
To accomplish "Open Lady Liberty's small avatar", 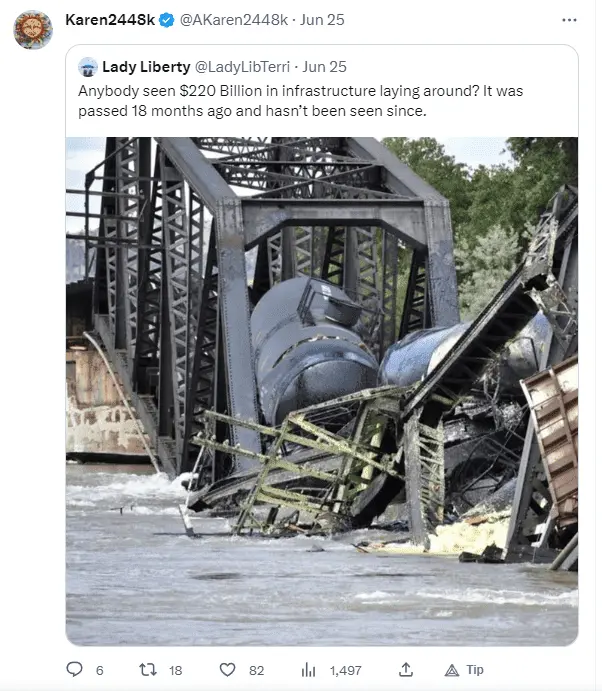I will pyautogui.click(x=88, y=67).
